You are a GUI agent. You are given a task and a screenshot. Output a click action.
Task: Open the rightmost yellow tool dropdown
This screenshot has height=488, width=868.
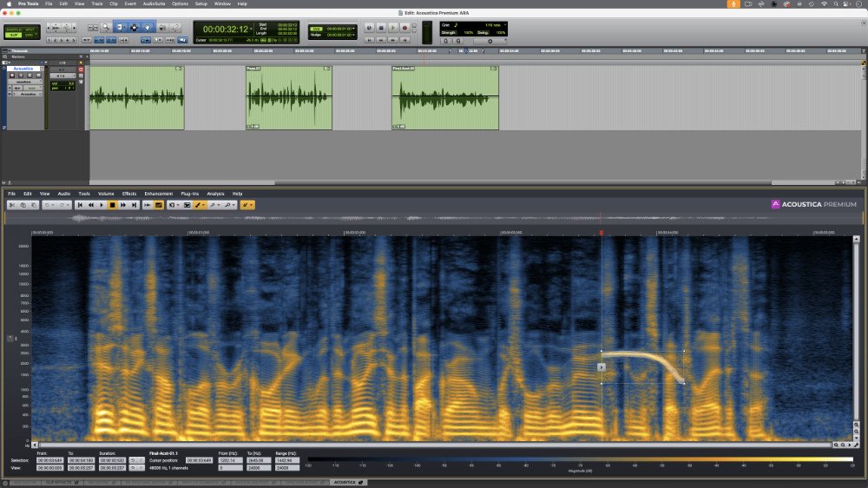[x=252, y=205]
